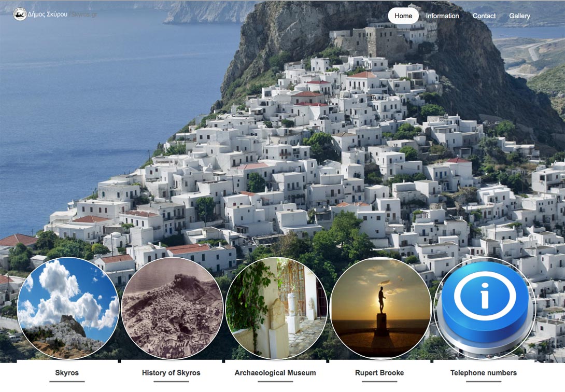Open the Contact page
Viewport: 565px width, 392px height.
tap(484, 16)
